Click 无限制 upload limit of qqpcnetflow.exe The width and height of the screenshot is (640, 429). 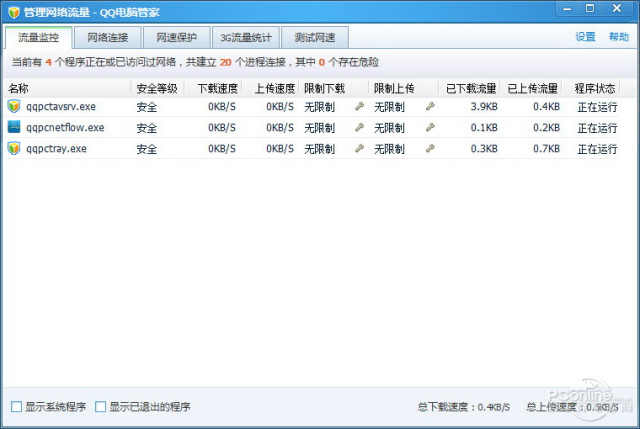pyautogui.click(x=389, y=128)
